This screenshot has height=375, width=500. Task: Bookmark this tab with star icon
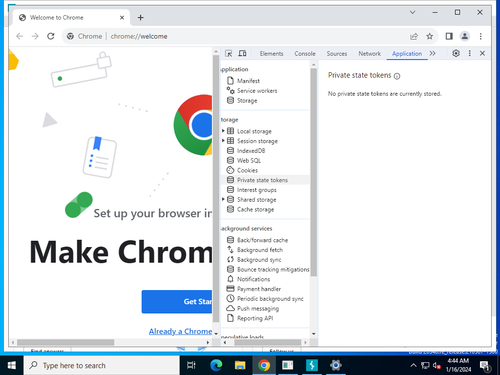coord(430,36)
